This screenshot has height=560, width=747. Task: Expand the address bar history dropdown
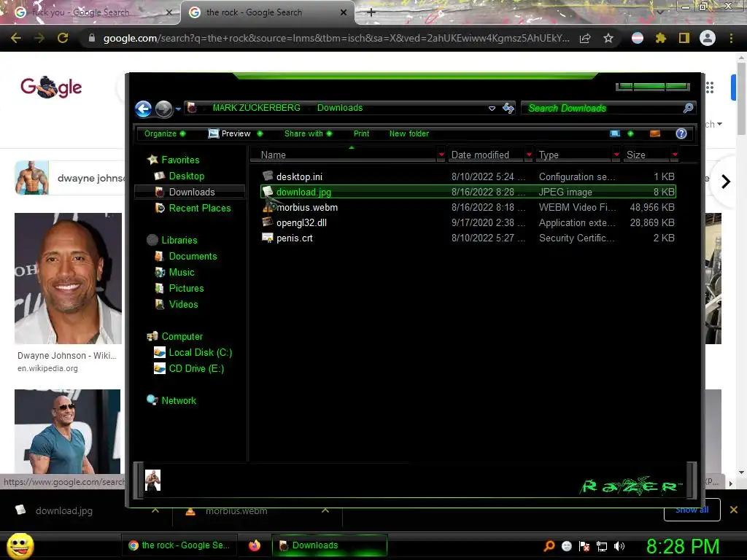tap(492, 109)
